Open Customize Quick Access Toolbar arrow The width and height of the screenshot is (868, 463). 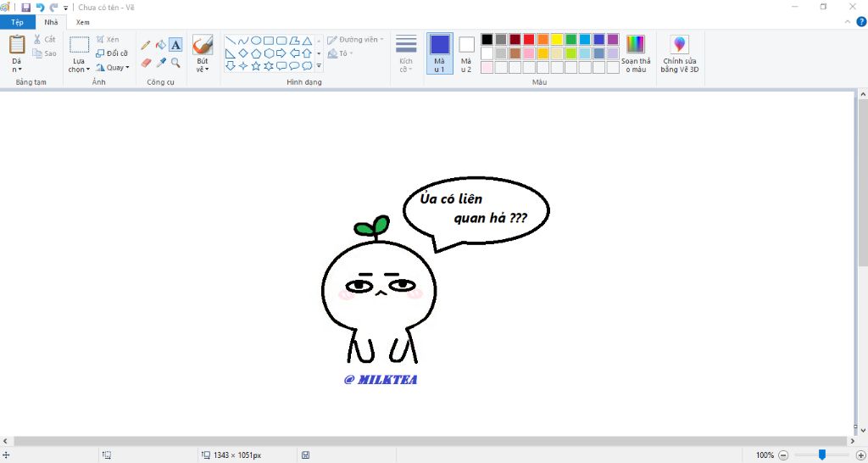[x=66, y=8]
